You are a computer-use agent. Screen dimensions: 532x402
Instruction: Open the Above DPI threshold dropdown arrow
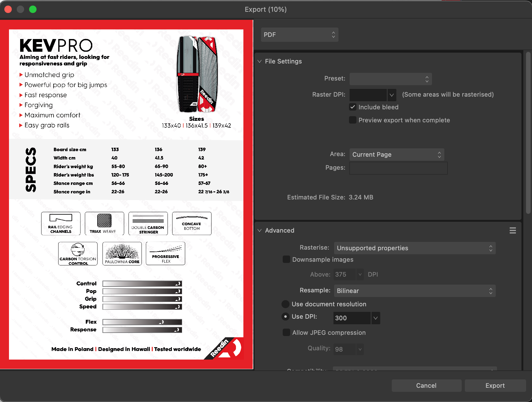(x=360, y=274)
